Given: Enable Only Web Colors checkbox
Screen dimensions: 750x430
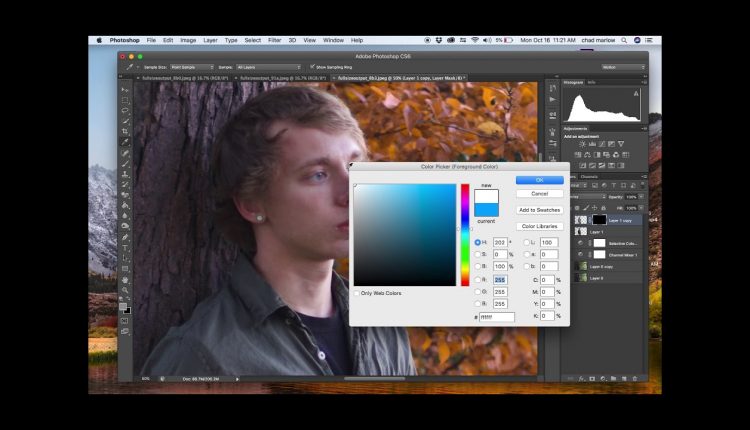Looking at the screenshot, I should coord(357,293).
